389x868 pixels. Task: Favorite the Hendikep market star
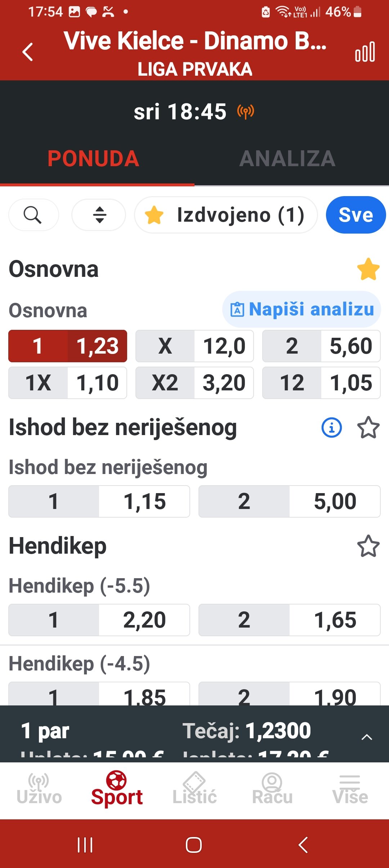pos(368,546)
